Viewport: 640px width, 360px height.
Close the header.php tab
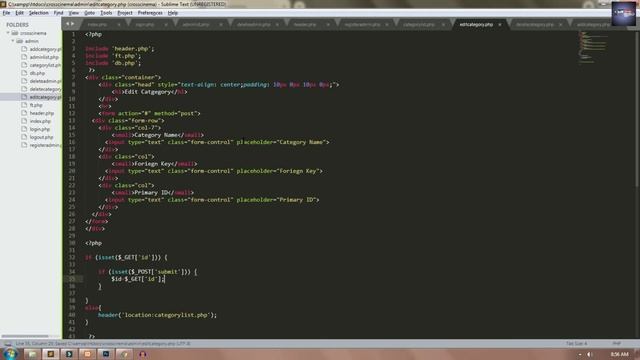coord(328,24)
